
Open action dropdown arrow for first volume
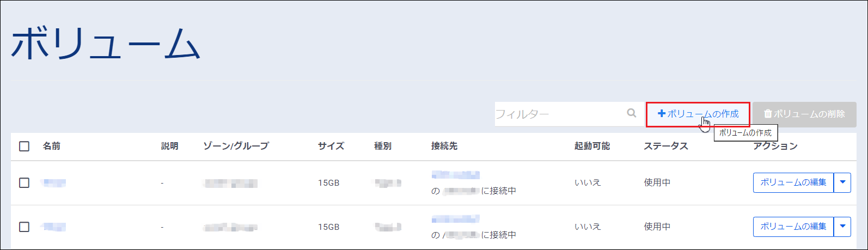(x=842, y=182)
